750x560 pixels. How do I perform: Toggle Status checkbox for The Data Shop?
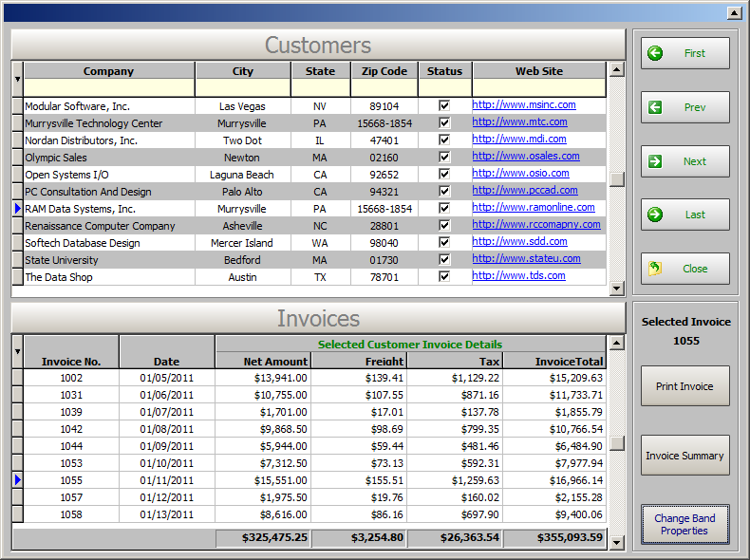point(444,277)
